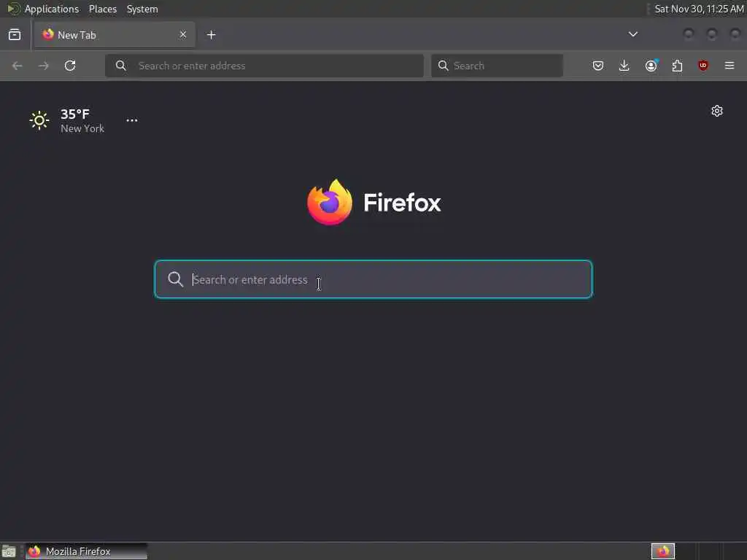Screen dimensions: 747x560
Task: Click the Mozilla Firefox taskbar button
Action: point(86,551)
